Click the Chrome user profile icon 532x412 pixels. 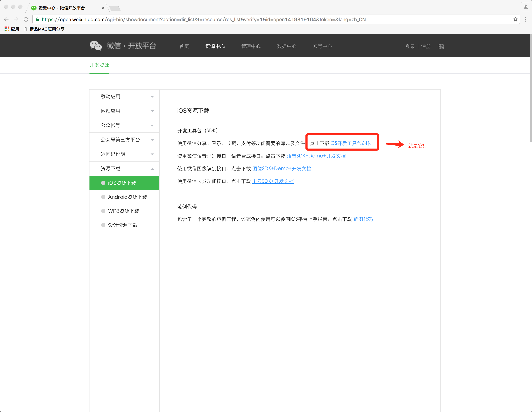(x=526, y=7)
